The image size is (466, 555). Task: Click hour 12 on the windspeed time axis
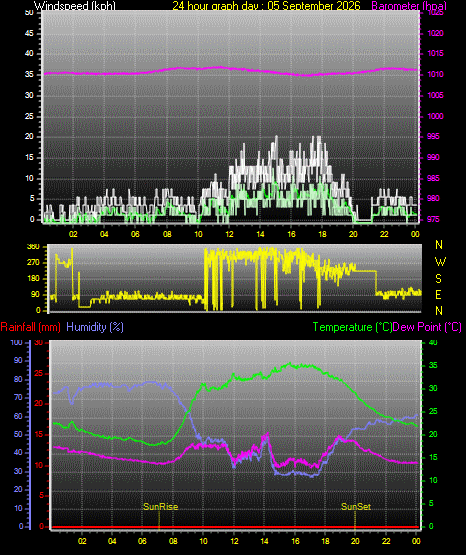click(229, 234)
